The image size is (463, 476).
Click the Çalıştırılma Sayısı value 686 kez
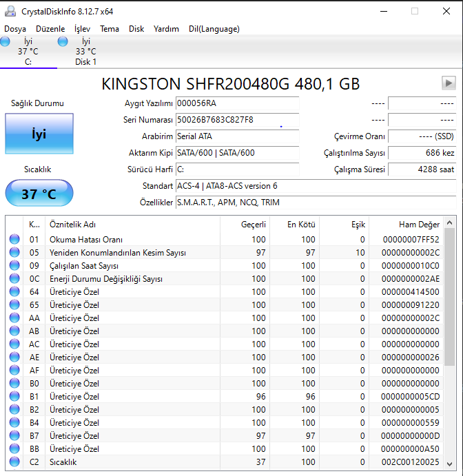[422, 153]
